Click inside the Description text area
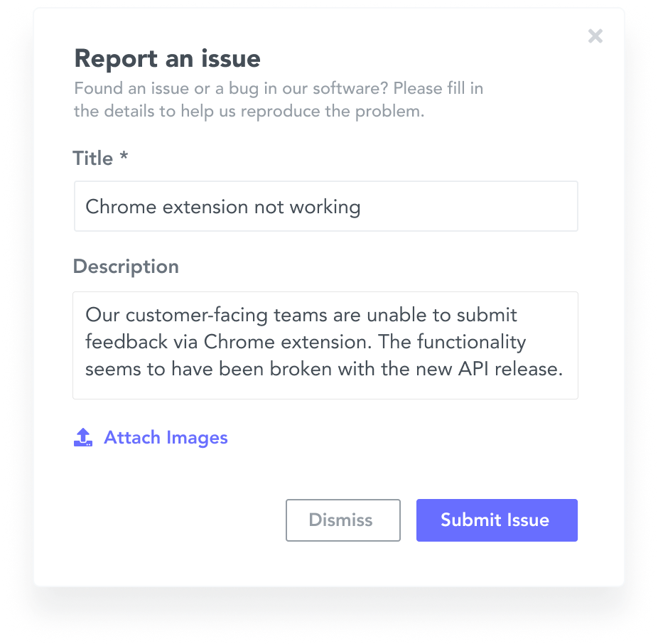 [x=325, y=345]
